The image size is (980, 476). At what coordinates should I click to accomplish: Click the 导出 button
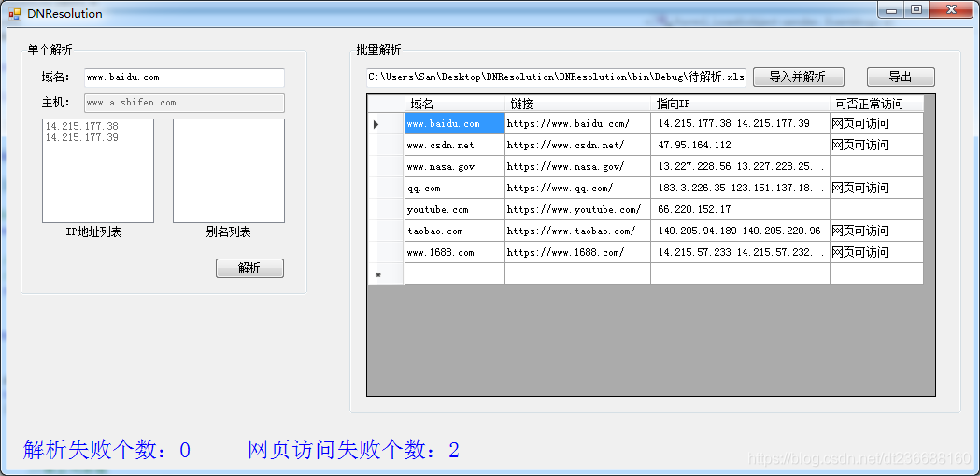pos(901,77)
